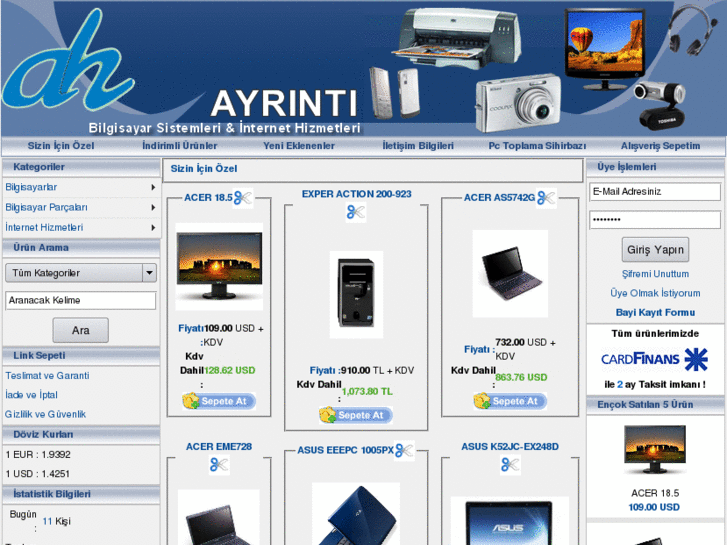Image resolution: width=727 pixels, height=545 pixels.
Task: Click the İnternet Hizmetleri category label
Action: (44, 228)
